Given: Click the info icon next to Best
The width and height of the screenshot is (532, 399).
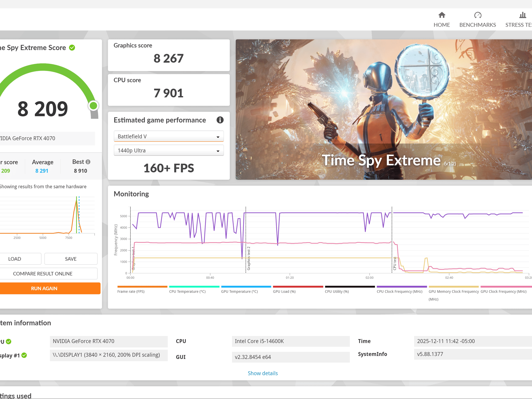Looking at the screenshot, I should point(88,162).
